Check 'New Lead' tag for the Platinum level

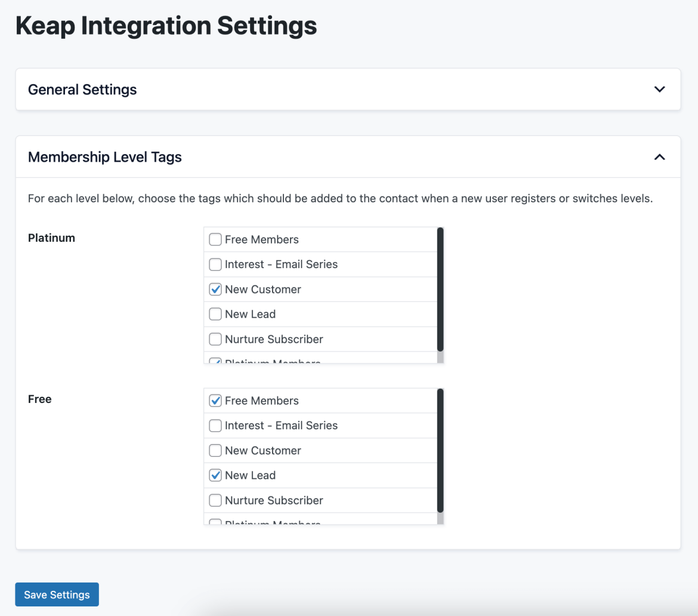click(215, 314)
